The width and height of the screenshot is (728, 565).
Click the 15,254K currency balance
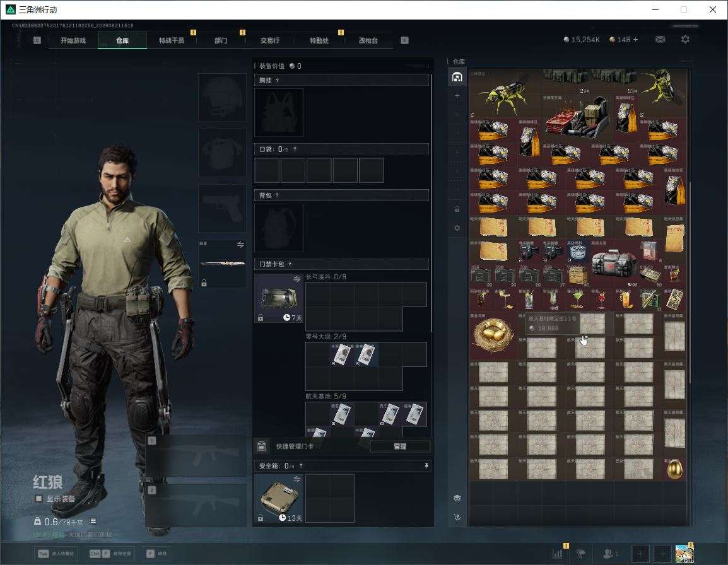582,40
